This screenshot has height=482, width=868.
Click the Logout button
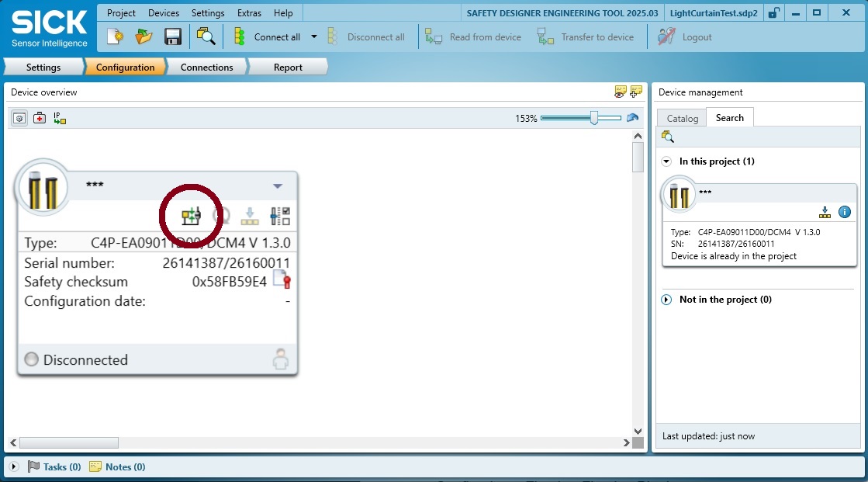(685, 37)
